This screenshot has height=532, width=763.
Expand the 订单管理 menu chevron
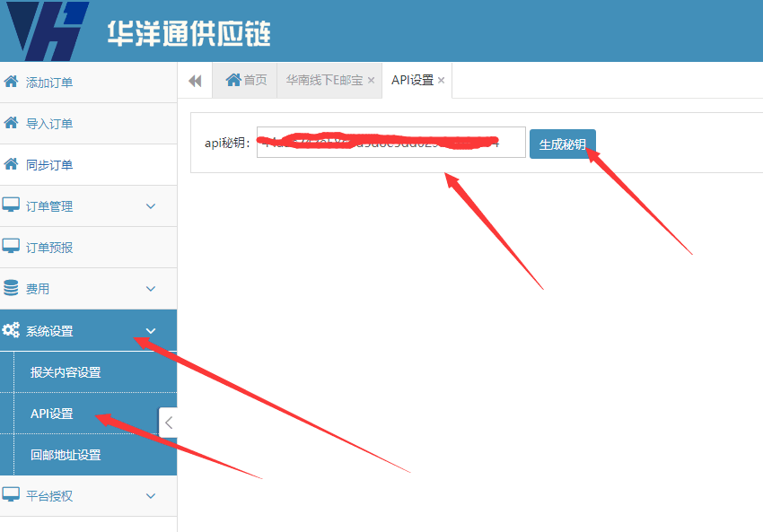click(x=151, y=206)
